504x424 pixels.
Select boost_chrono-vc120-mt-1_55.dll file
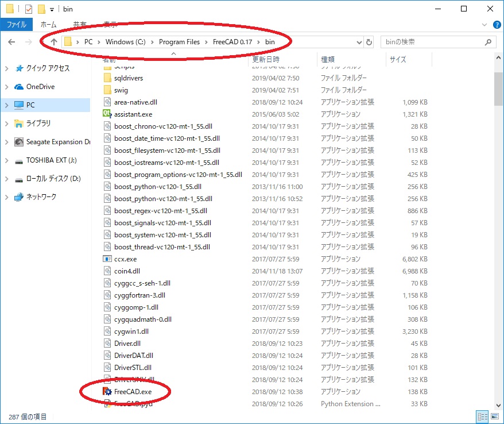click(x=163, y=126)
